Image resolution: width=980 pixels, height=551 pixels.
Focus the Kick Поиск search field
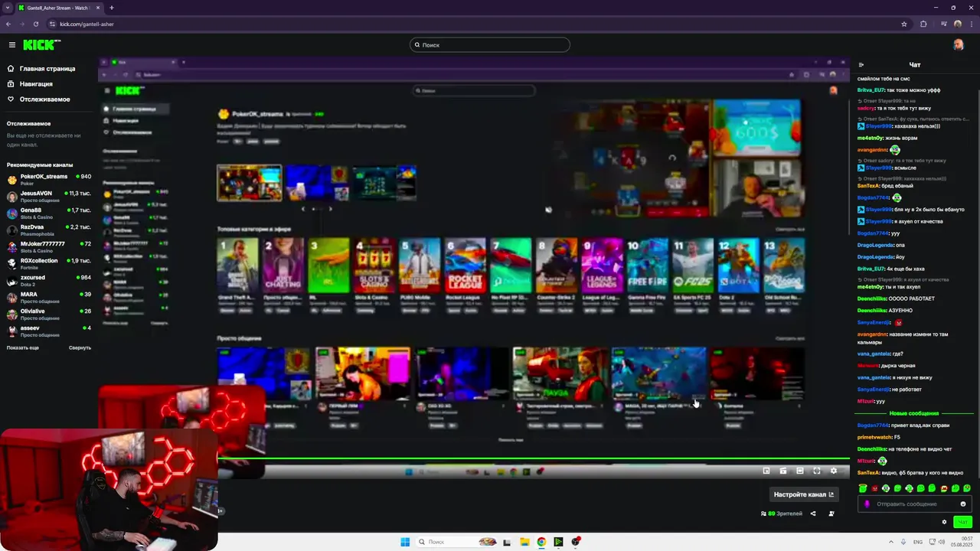490,45
